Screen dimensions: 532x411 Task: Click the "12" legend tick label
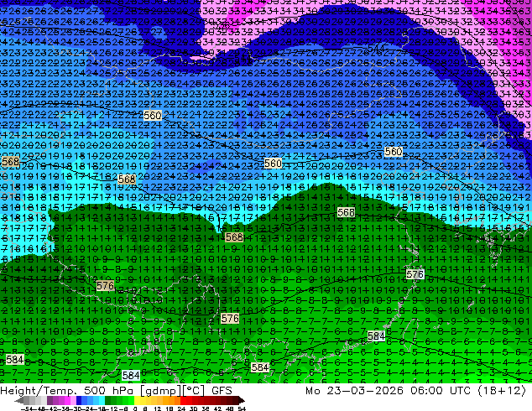pyautogui.click(x=158, y=409)
